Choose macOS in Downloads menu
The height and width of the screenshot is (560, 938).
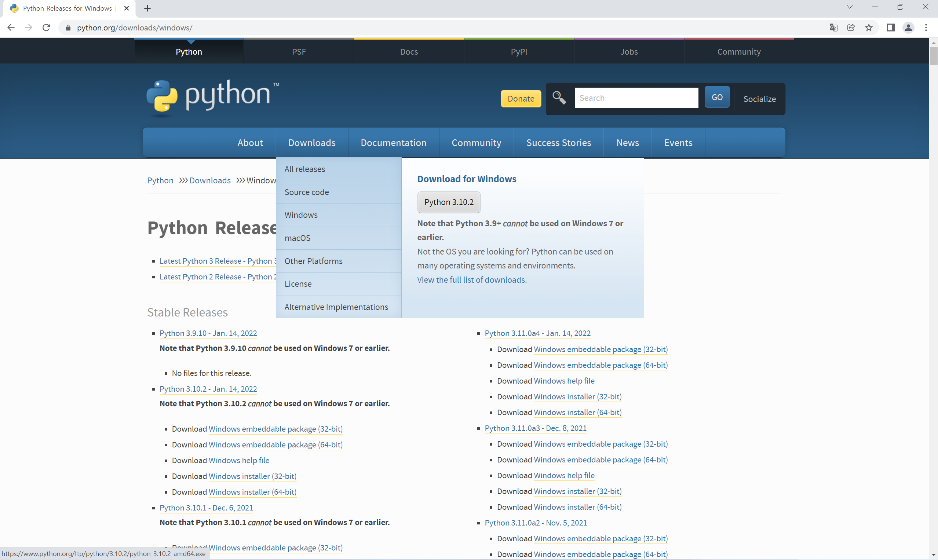click(339, 238)
